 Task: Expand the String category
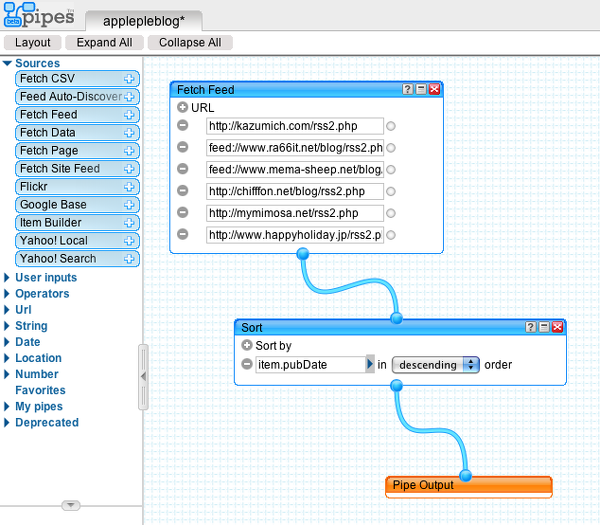pyautogui.click(x=7, y=326)
